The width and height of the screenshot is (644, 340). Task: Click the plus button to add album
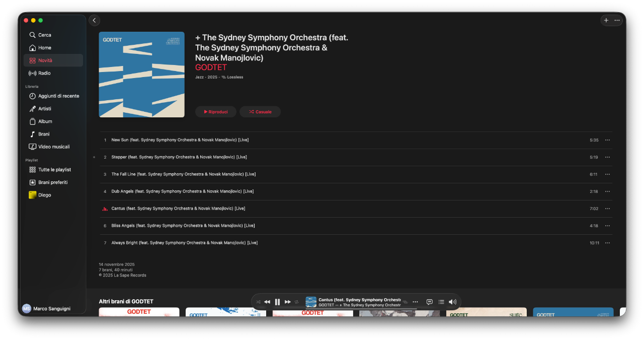(x=606, y=20)
